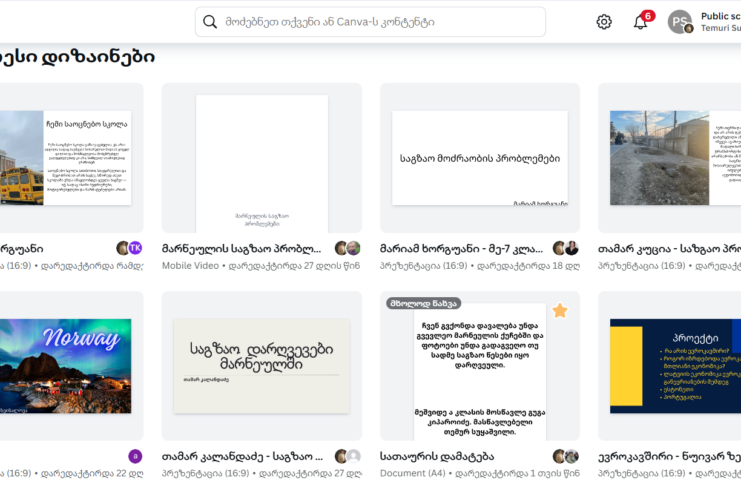This screenshot has width=741, height=486.
Task: Click the title მარნეულის საგზაო პრობლ...
Action: coord(241,248)
